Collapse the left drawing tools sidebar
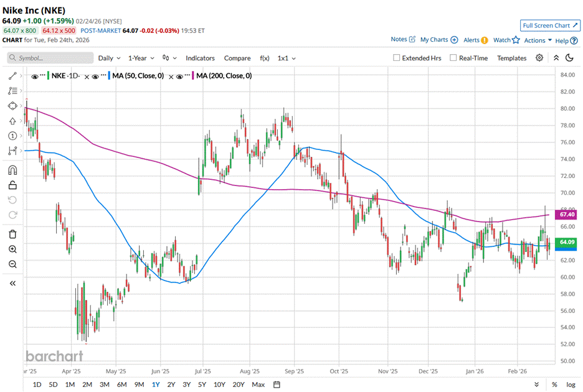 tap(12, 283)
